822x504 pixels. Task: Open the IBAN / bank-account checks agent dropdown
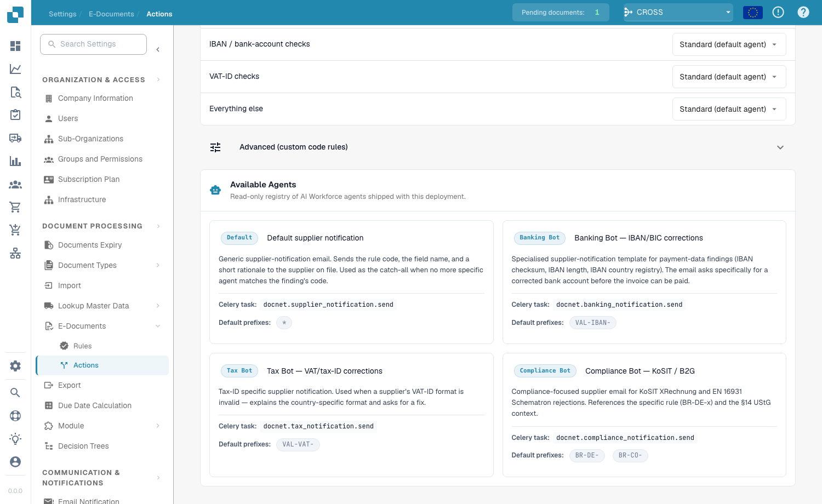(729, 44)
